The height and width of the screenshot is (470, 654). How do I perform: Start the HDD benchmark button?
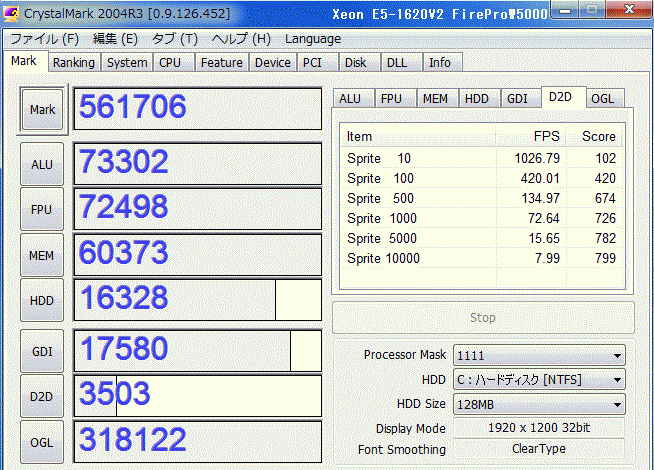coord(42,300)
